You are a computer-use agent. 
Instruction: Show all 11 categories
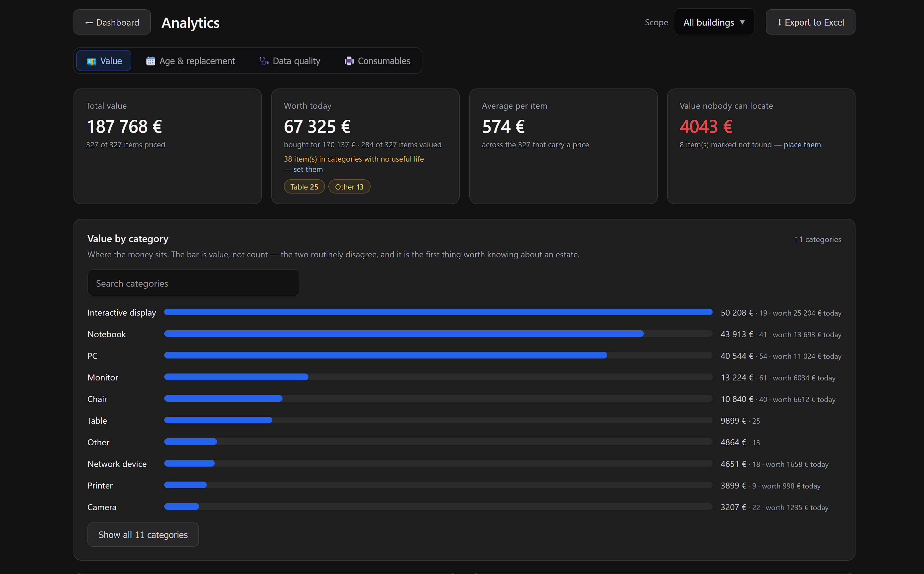(x=143, y=534)
